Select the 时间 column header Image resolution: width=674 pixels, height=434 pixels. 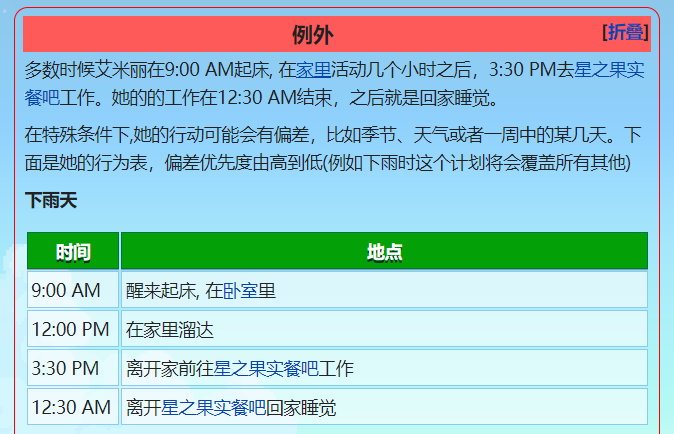point(73,252)
